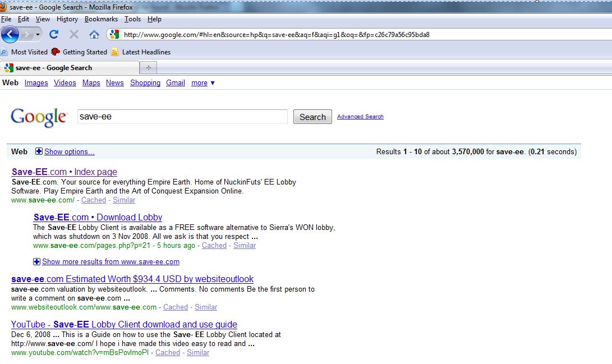This screenshot has height=364, width=612.
Task: Click the stop loading X icon
Action: (x=73, y=34)
